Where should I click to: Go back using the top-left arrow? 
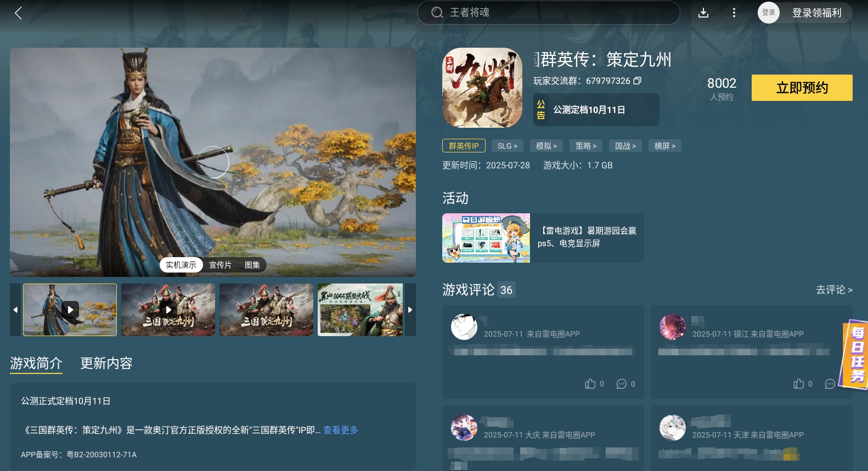[x=18, y=13]
